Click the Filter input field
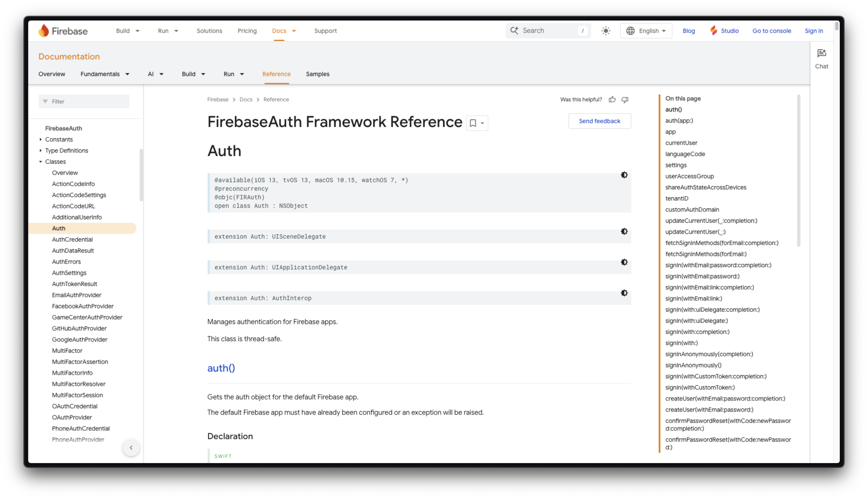The width and height of the screenshot is (868, 499). tap(84, 101)
